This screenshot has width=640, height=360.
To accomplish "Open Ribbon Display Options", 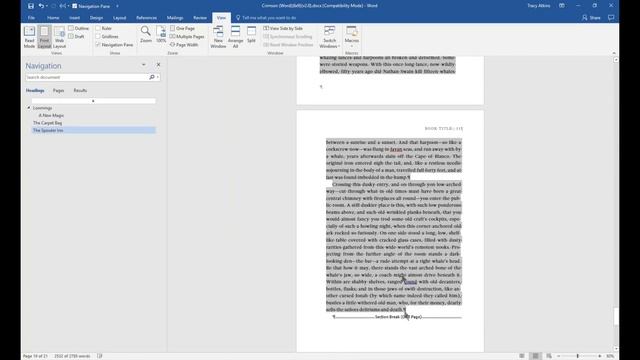I will pos(562,6).
